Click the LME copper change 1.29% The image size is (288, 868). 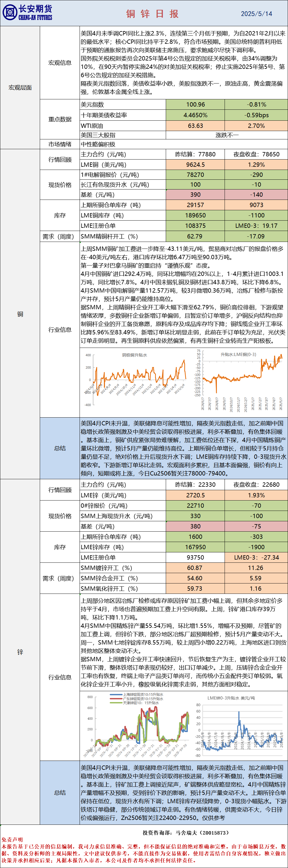click(x=256, y=165)
